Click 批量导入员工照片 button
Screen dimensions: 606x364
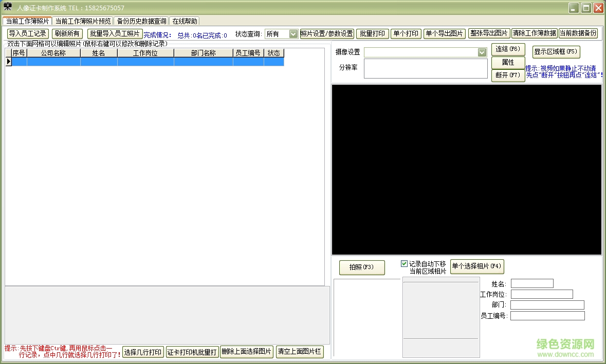pyautogui.click(x=115, y=34)
